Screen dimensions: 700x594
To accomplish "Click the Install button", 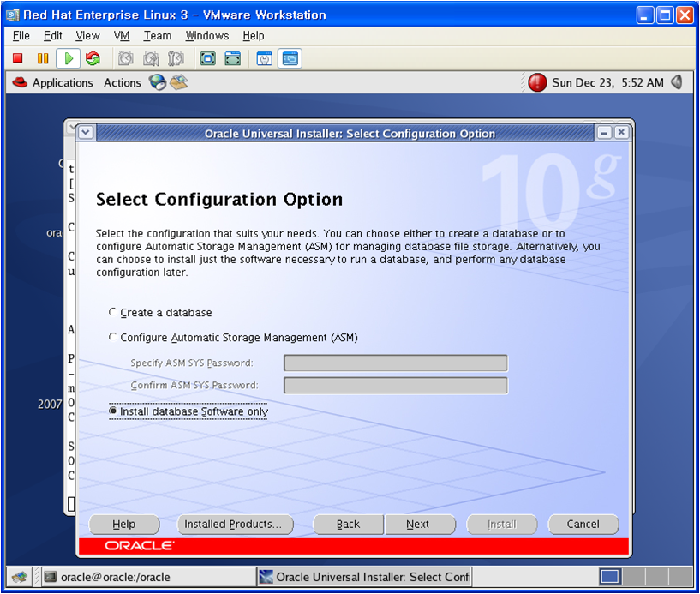I will (502, 525).
